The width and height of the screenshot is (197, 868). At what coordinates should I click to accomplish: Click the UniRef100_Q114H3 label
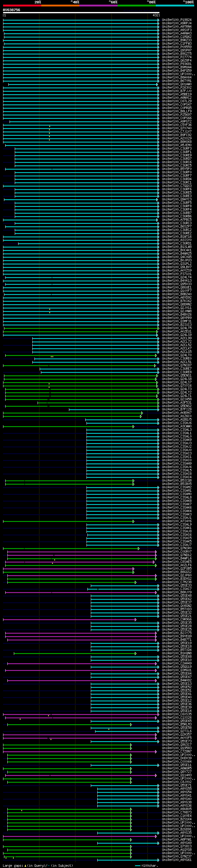point(177,775)
